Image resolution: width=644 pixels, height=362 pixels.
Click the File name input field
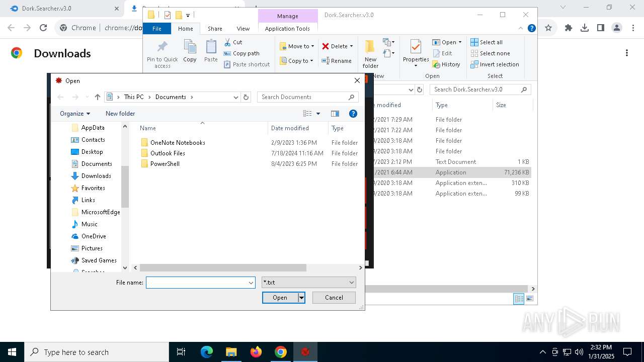(196, 283)
